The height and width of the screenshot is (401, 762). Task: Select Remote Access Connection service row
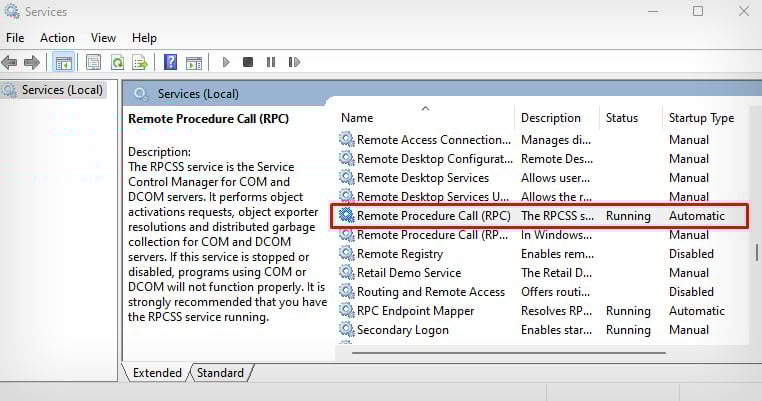coord(542,140)
